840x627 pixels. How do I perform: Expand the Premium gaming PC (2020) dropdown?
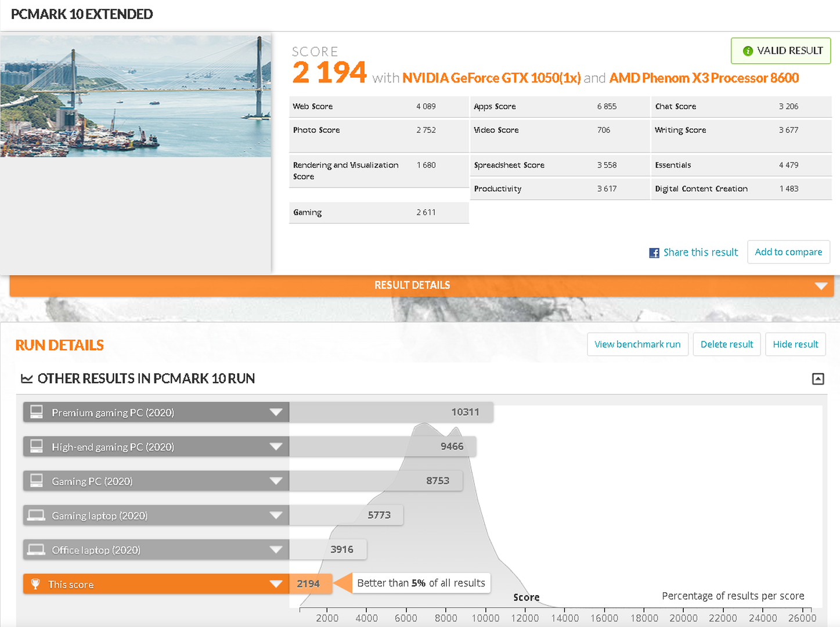click(x=276, y=412)
